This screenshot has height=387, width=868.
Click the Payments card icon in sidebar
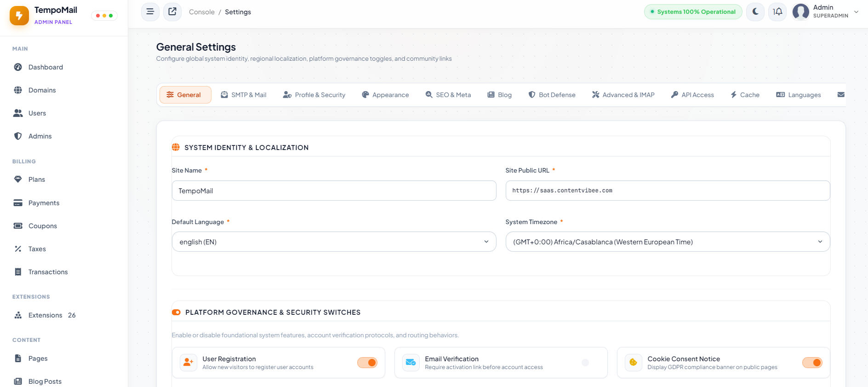pyautogui.click(x=18, y=203)
